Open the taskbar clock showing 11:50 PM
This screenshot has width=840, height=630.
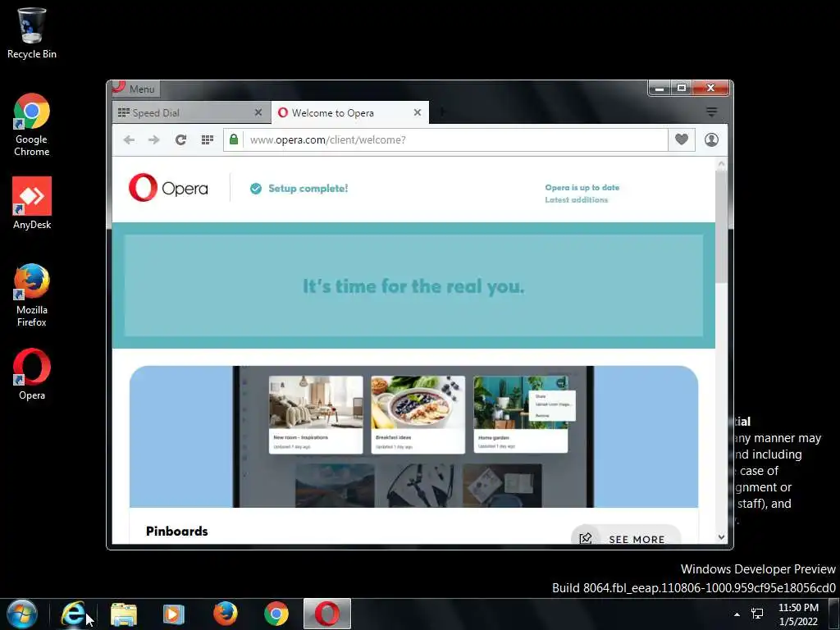pyautogui.click(x=798, y=614)
